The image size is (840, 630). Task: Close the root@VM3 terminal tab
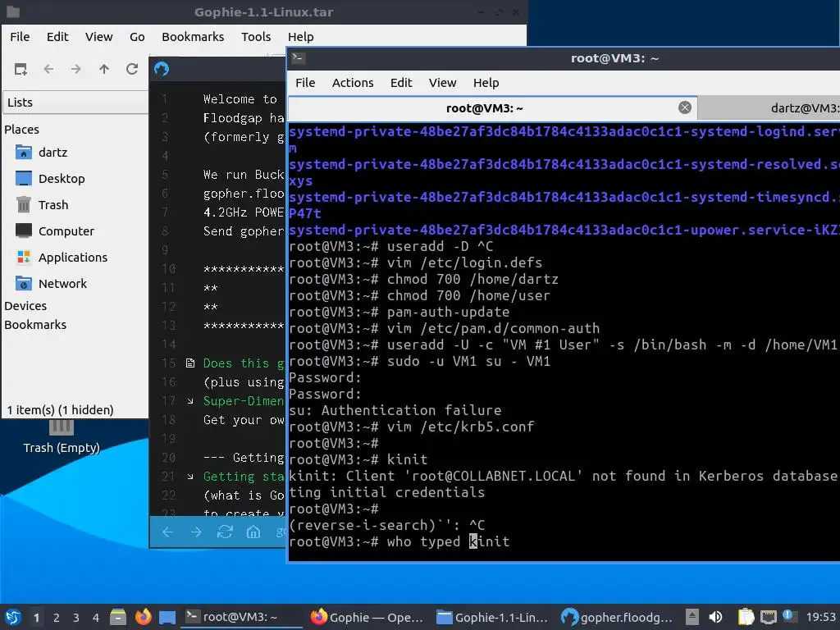pos(684,107)
